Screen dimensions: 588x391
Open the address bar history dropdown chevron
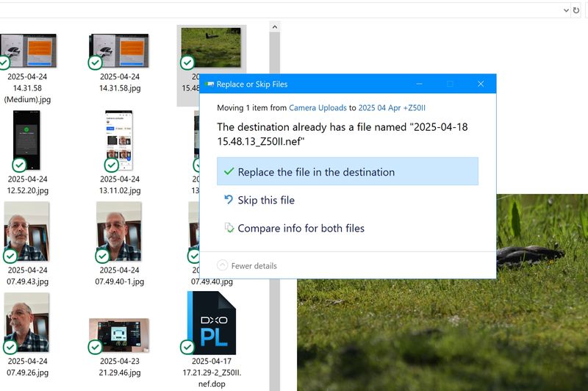click(564, 10)
